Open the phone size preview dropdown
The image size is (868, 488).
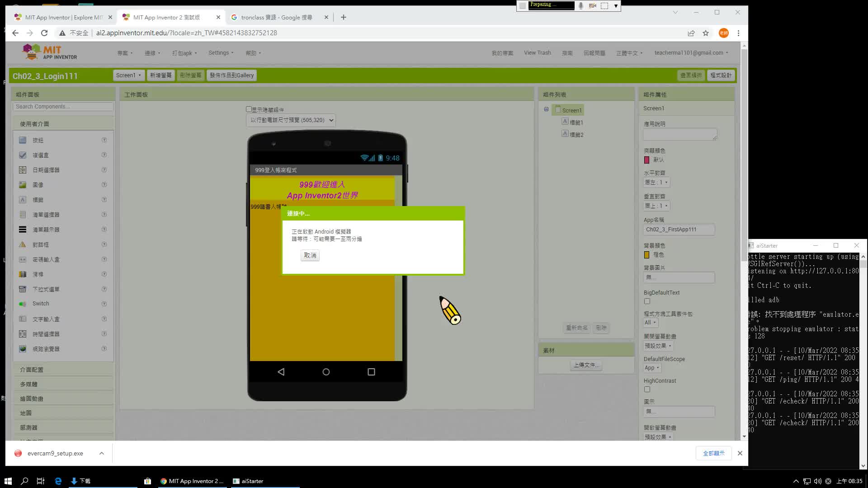coord(291,120)
